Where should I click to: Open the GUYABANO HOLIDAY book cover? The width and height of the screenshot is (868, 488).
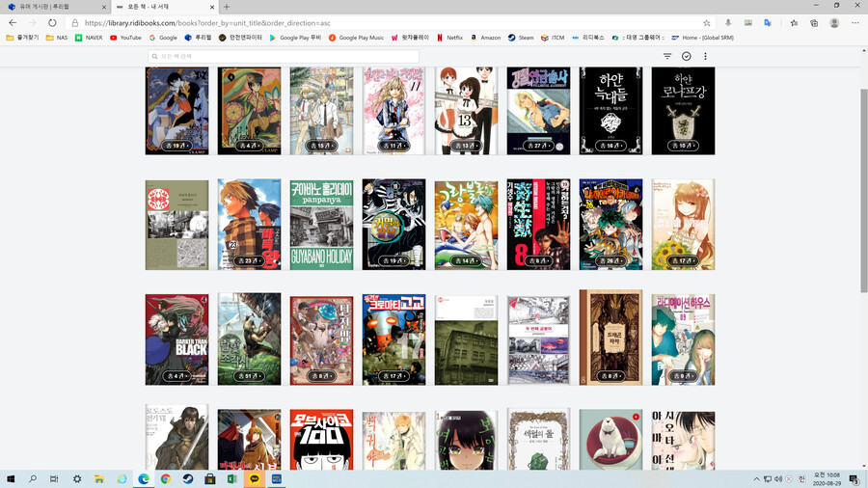click(x=321, y=224)
